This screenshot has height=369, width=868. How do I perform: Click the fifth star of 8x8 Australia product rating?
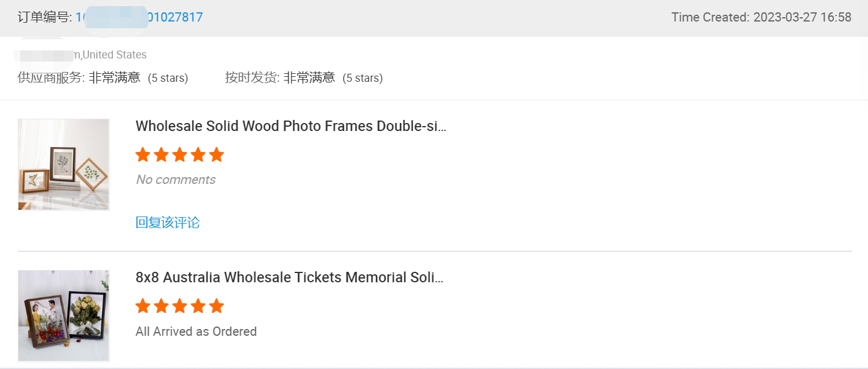[216, 306]
